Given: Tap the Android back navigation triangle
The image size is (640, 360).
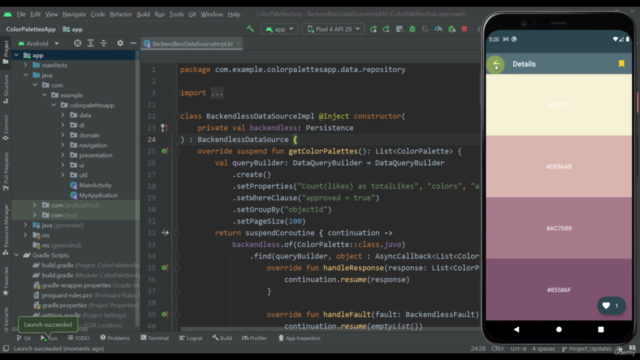Looking at the screenshot, I should pos(516,329).
